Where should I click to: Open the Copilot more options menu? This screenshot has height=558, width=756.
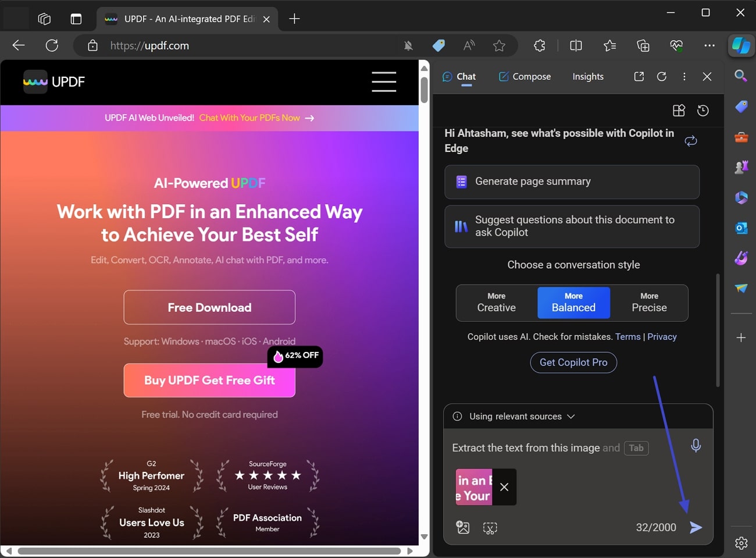tap(684, 76)
